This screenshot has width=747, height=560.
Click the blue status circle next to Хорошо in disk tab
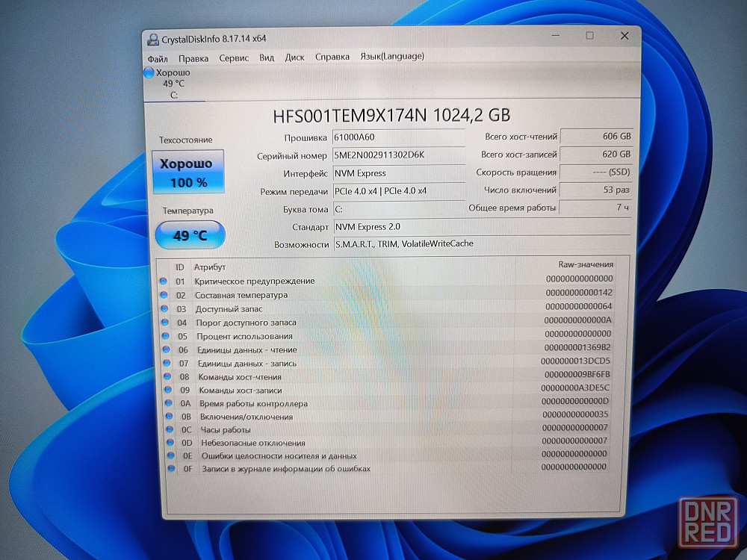[149, 73]
